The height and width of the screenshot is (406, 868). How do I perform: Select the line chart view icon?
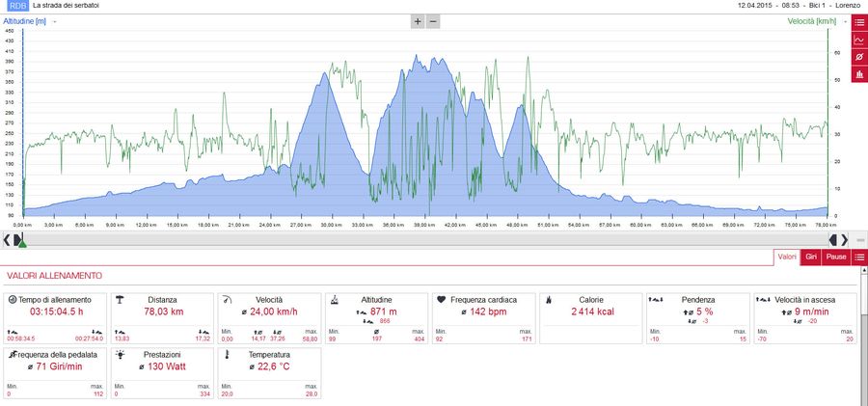coord(859,40)
